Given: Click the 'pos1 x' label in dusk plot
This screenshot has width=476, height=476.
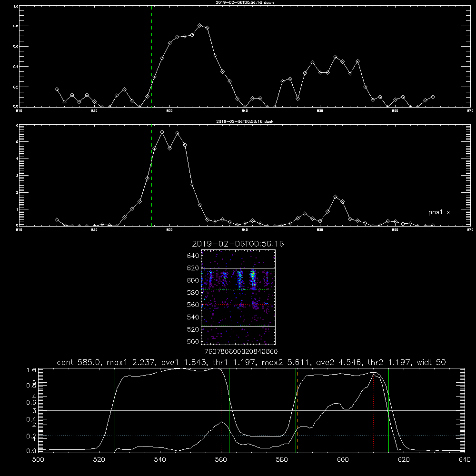Looking at the screenshot, I should click(x=439, y=212).
